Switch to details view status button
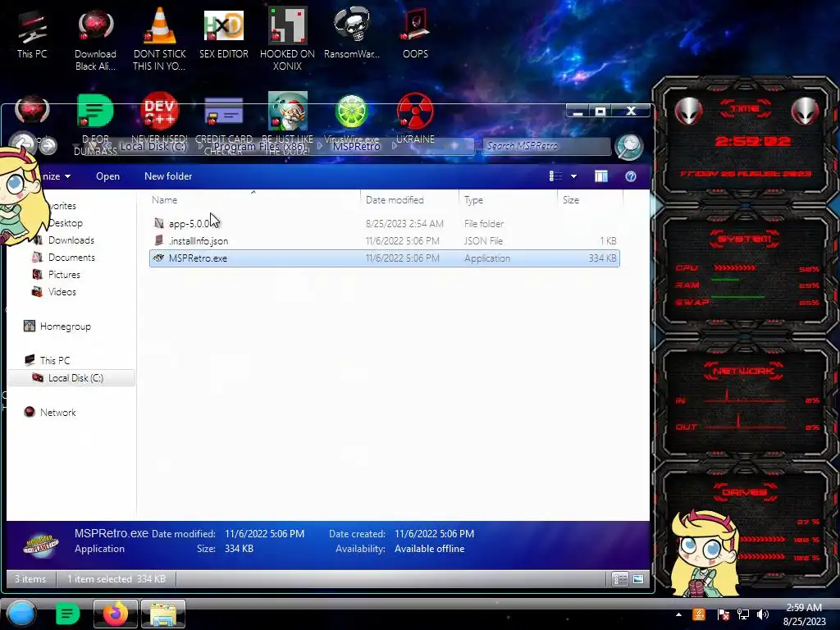 tap(620, 579)
